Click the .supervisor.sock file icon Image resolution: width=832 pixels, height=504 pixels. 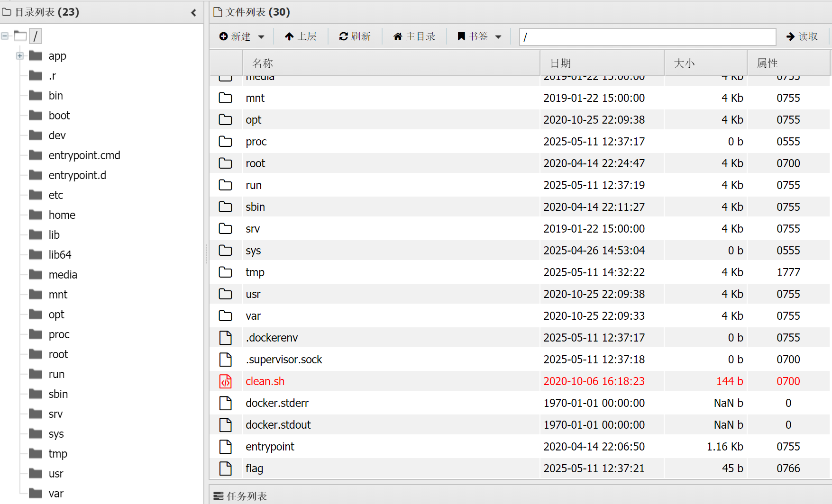[226, 360]
